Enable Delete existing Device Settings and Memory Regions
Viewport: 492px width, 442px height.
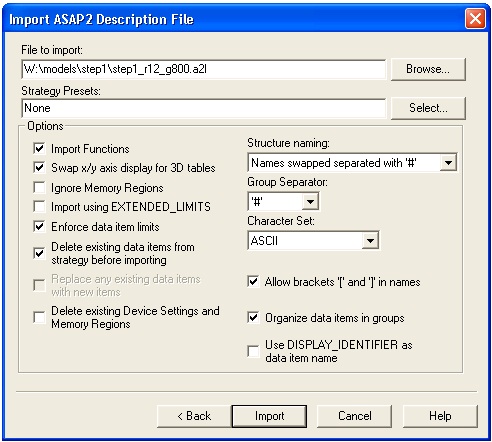pos(39,317)
